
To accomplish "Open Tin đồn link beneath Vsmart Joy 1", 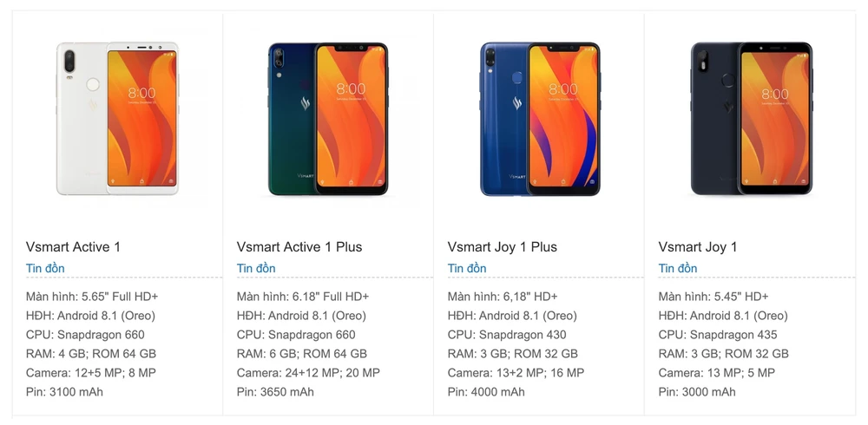I will (678, 268).
